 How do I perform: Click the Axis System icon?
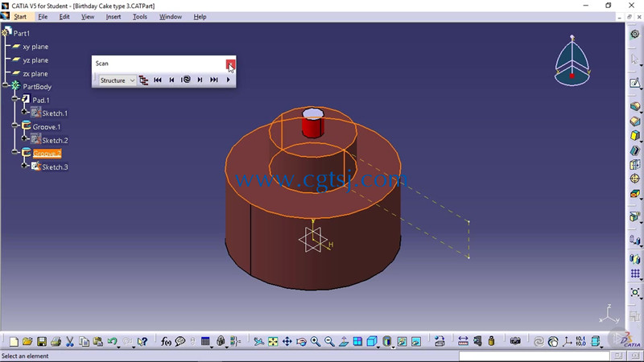[568, 341]
